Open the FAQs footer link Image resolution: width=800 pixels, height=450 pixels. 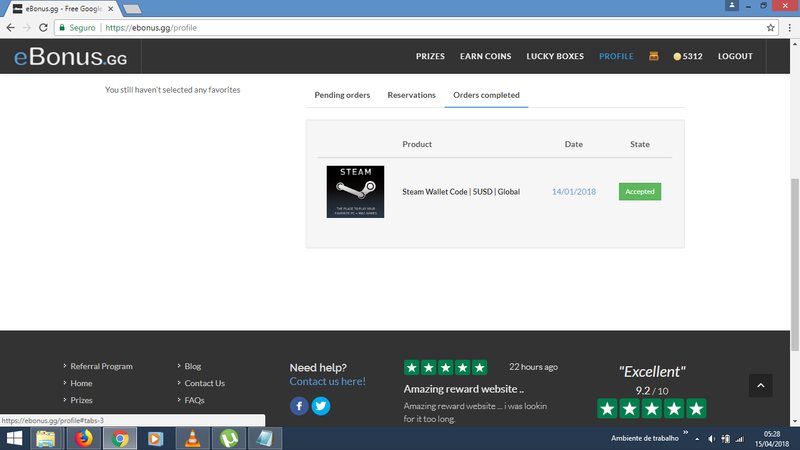(194, 400)
